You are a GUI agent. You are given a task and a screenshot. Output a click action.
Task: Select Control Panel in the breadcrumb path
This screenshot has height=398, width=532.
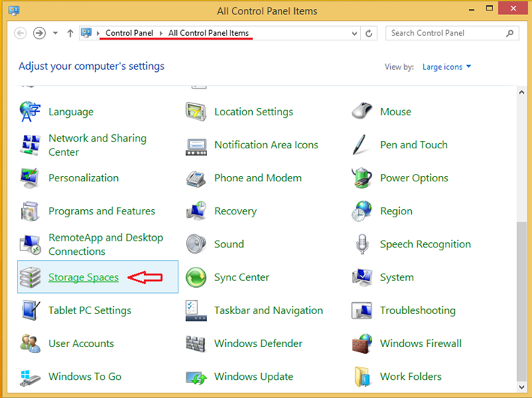click(x=130, y=33)
